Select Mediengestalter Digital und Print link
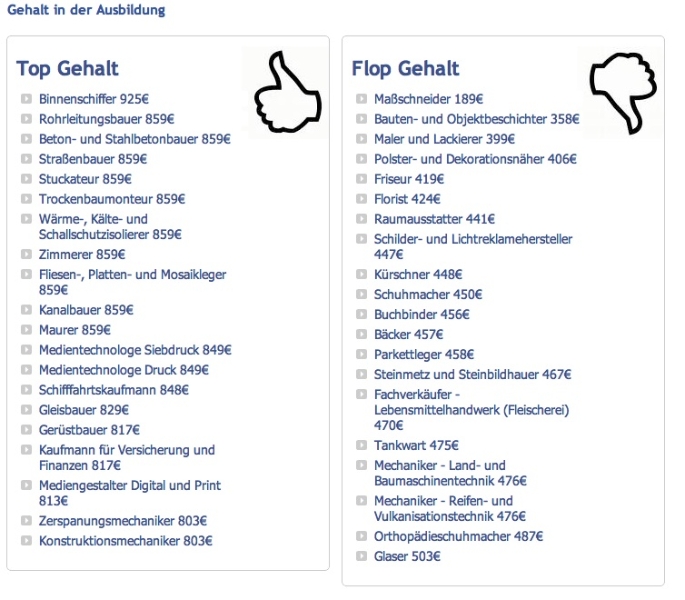685x600 pixels. 130,493
